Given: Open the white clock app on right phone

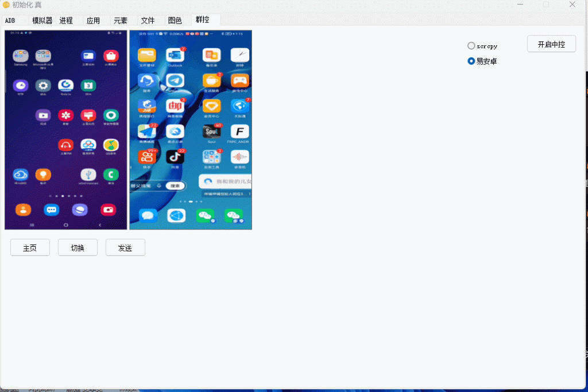Looking at the screenshot, I should (x=240, y=55).
